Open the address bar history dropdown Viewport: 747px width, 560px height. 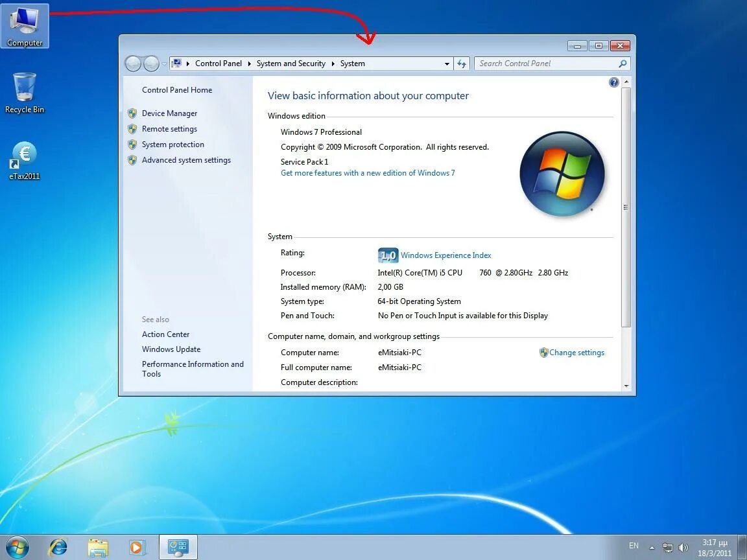coord(447,64)
